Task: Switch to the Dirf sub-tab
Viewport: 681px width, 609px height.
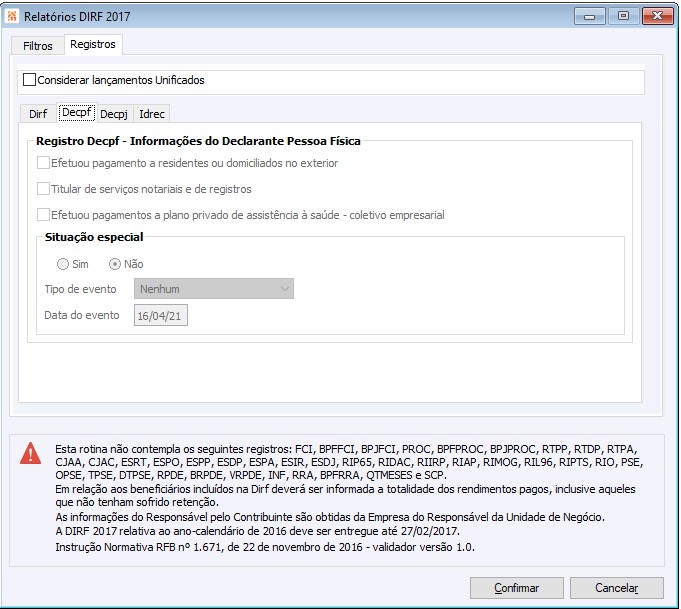Action: 38,114
